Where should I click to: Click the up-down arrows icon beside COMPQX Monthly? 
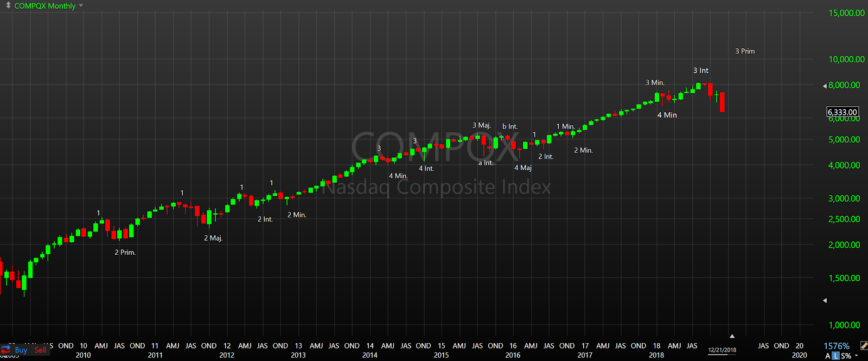click(x=8, y=5)
